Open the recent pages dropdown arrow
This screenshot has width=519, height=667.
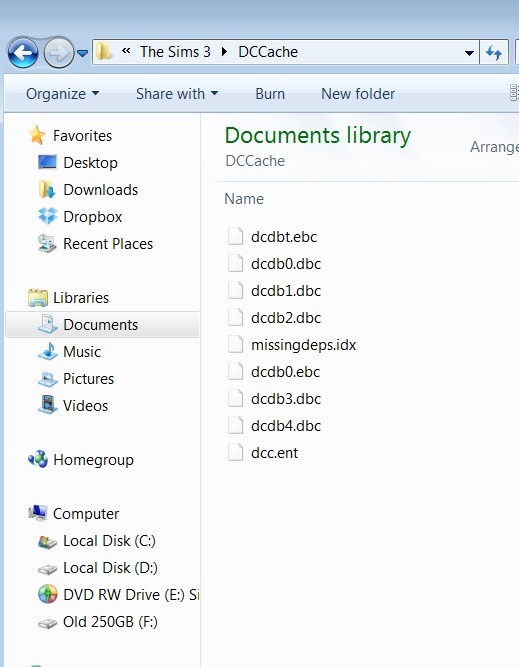(82, 53)
